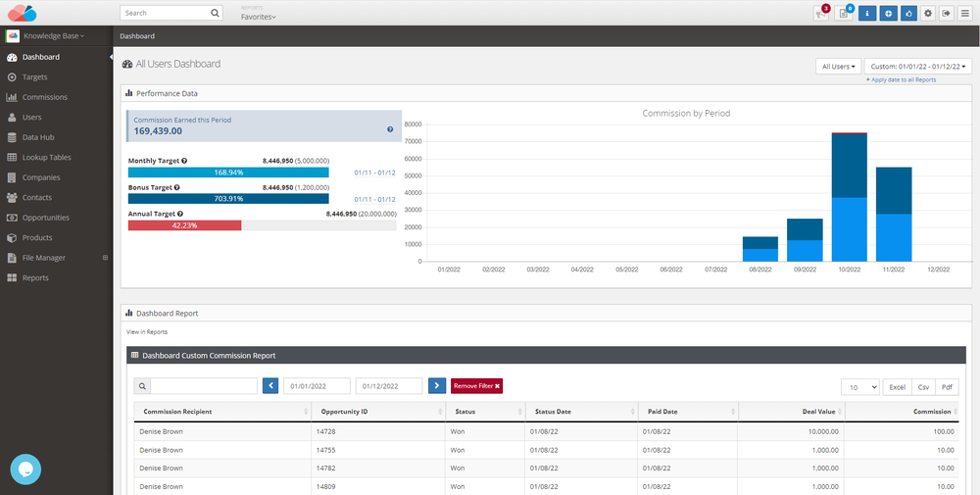The height and width of the screenshot is (495, 980).
Task: Open Reports in sidebar
Action: 35,277
